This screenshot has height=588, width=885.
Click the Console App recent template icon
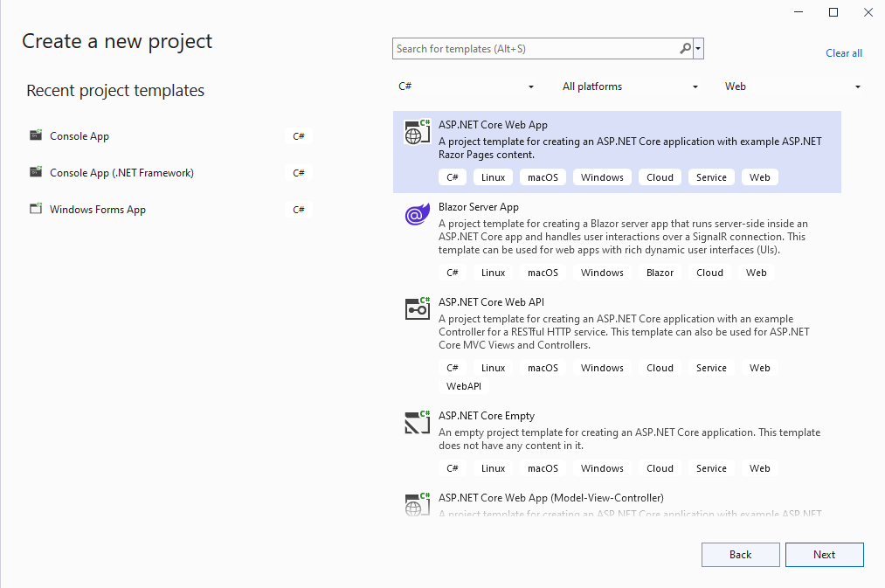(36, 136)
